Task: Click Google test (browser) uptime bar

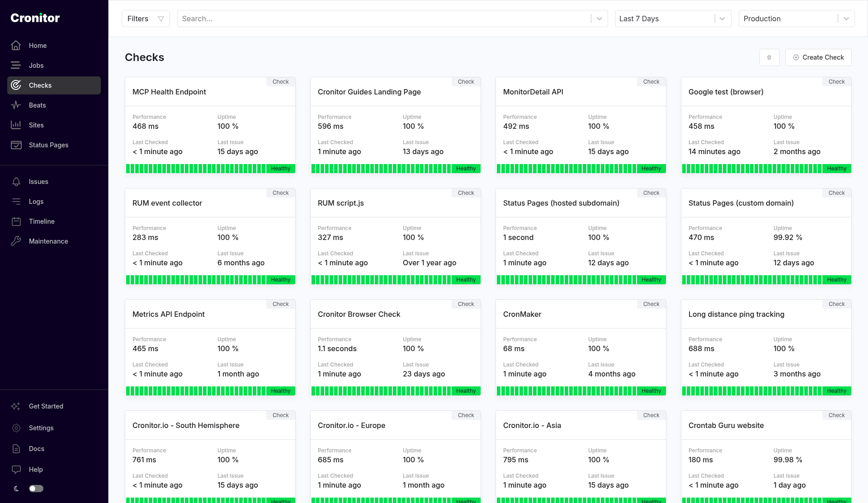Action: [752, 169]
